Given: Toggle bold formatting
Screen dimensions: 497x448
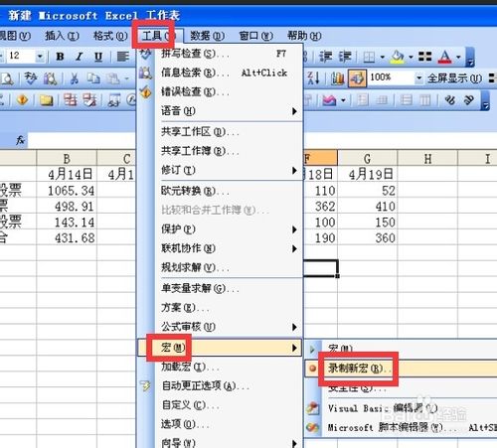Looking at the screenshot, I should coord(60,57).
